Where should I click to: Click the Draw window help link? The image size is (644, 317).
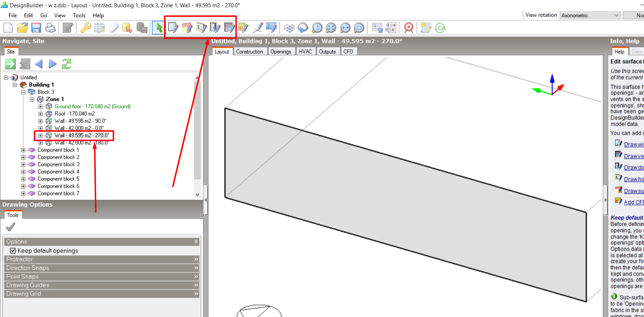[634, 144]
